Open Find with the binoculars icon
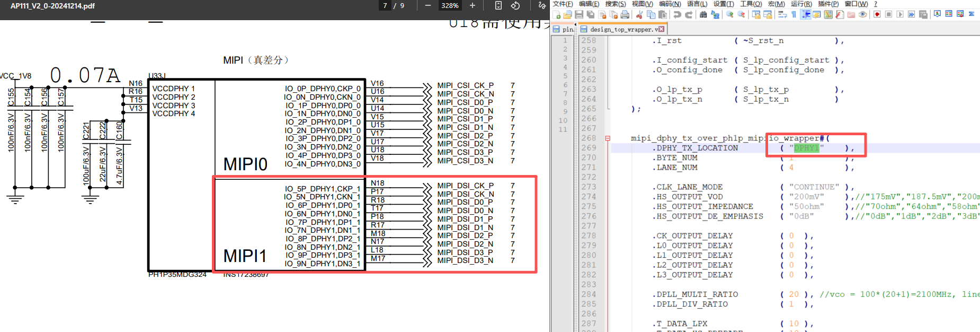 click(703, 15)
